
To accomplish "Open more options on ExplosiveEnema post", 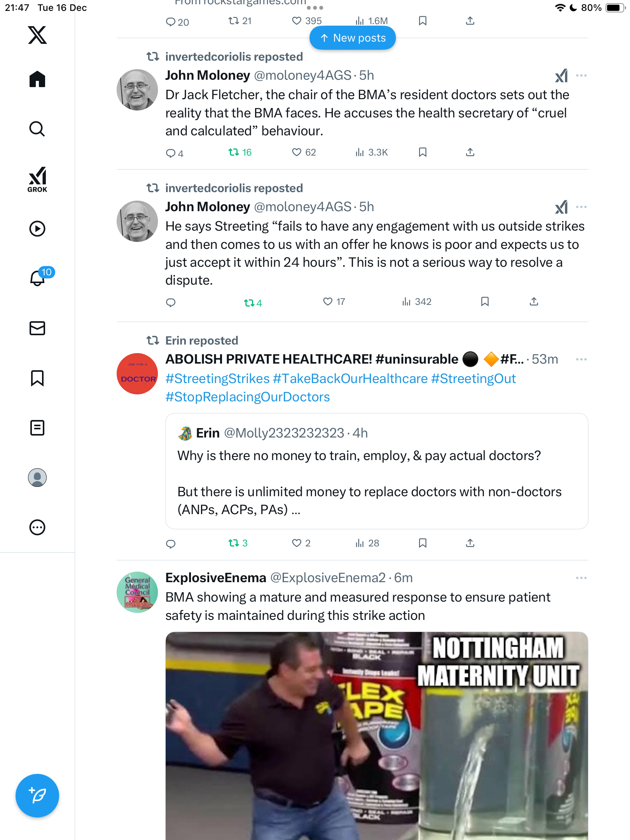I will [x=581, y=578].
